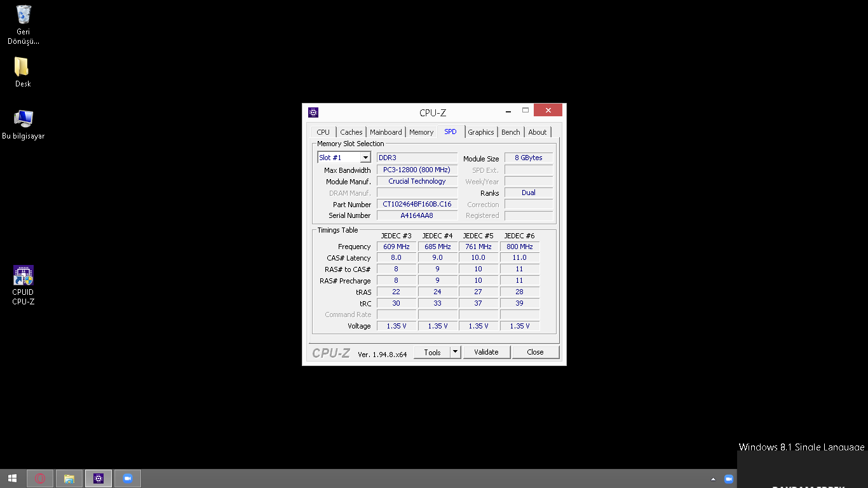Click the Zoom icon in system tray
This screenshot has height=488, width=868.
(729, 478)
